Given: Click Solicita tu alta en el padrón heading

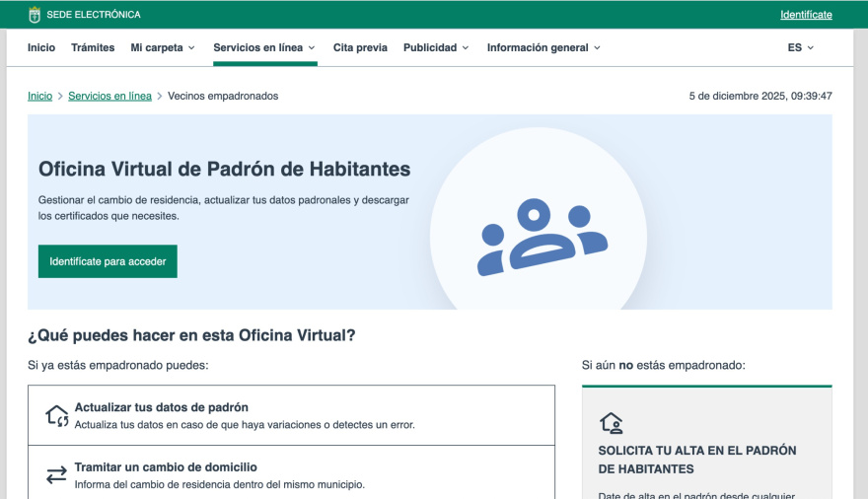Looking at the screenshot, I should (696, 460).
